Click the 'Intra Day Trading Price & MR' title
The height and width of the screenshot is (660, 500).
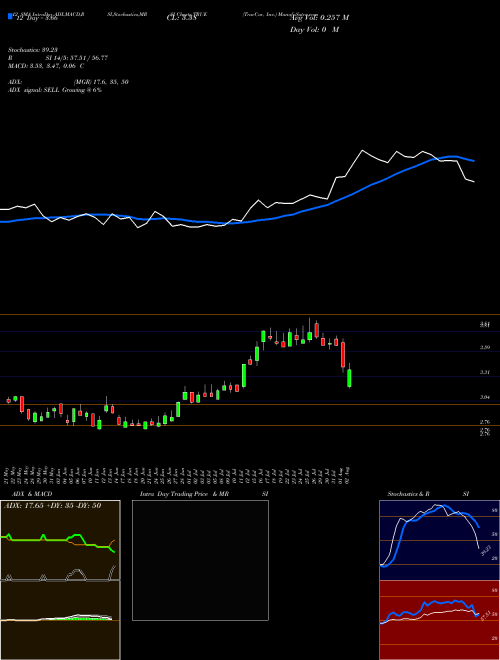184,494
